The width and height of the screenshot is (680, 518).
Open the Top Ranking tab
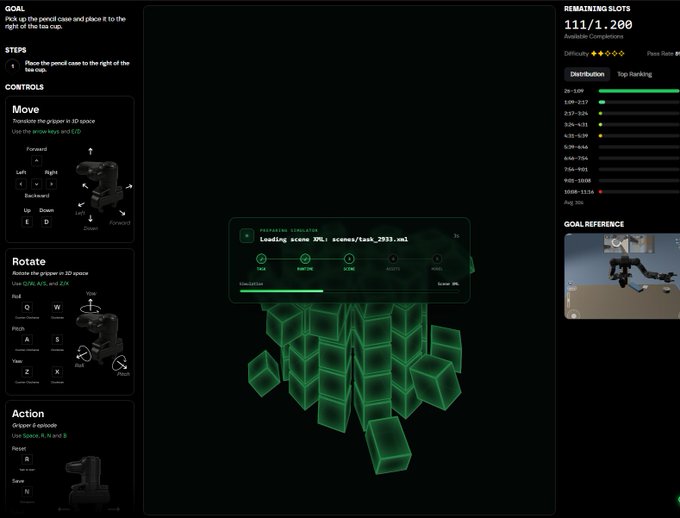click(634, 74)
